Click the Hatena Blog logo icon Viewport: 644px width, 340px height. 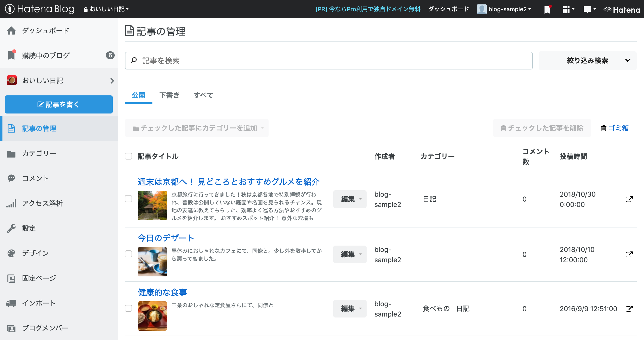tap(10, 9)
